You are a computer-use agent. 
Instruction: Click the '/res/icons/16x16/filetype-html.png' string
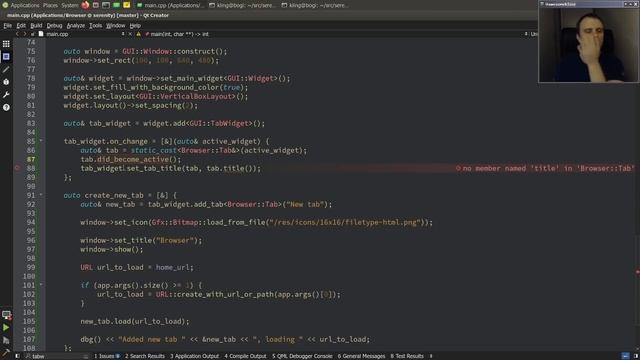[345, 222]
